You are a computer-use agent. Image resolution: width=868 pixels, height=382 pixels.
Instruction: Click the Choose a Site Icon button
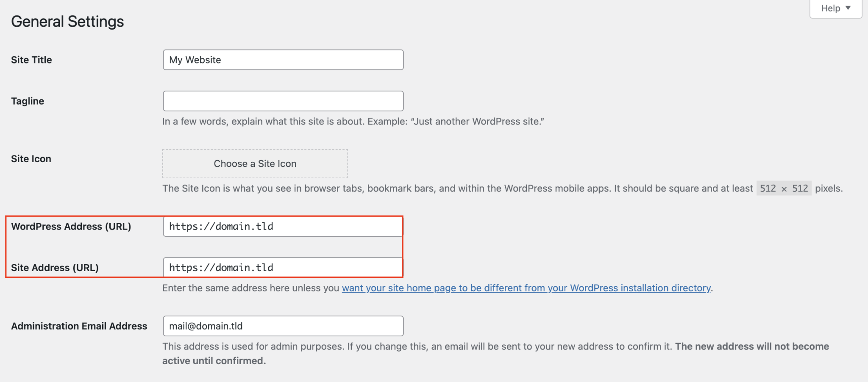click(x=255, y=163)
